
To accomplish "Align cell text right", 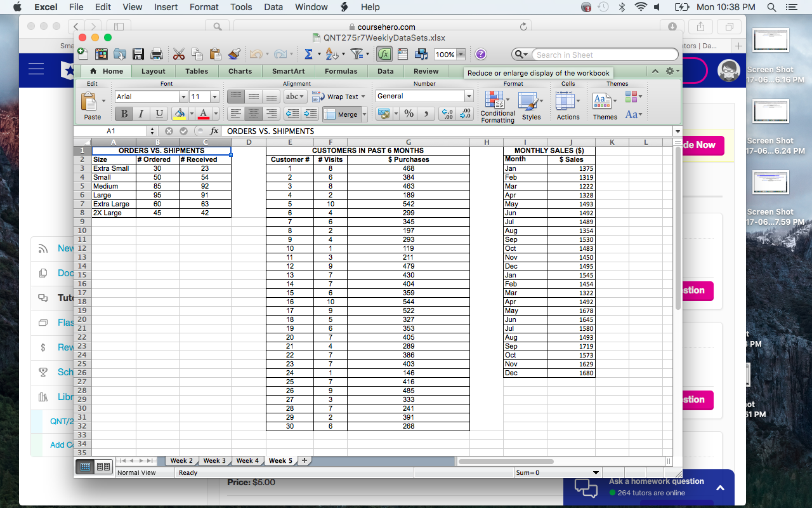I will click(271, 114).
